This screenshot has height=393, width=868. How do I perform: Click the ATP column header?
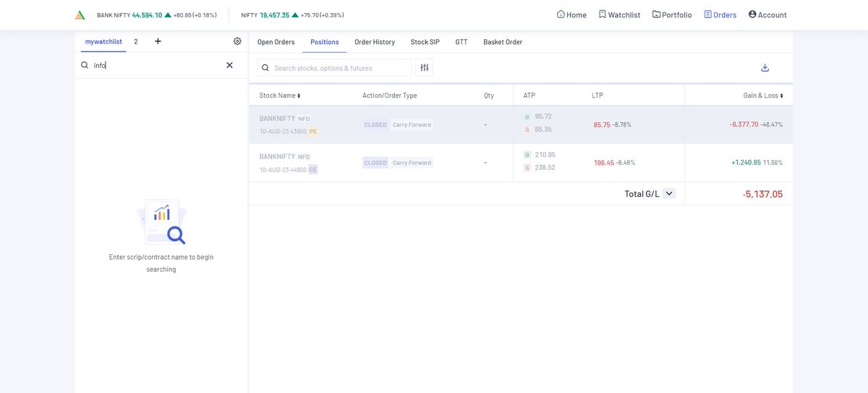(x=529, y=96)
